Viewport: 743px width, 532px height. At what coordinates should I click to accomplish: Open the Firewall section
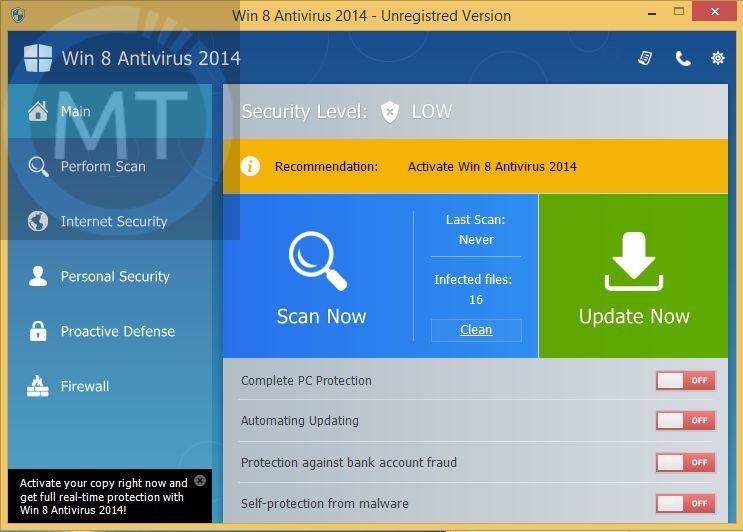click(x=110, y=386)
